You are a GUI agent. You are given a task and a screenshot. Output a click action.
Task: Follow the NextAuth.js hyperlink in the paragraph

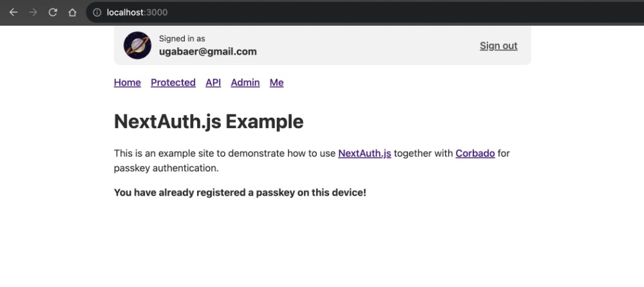[365, 154]
